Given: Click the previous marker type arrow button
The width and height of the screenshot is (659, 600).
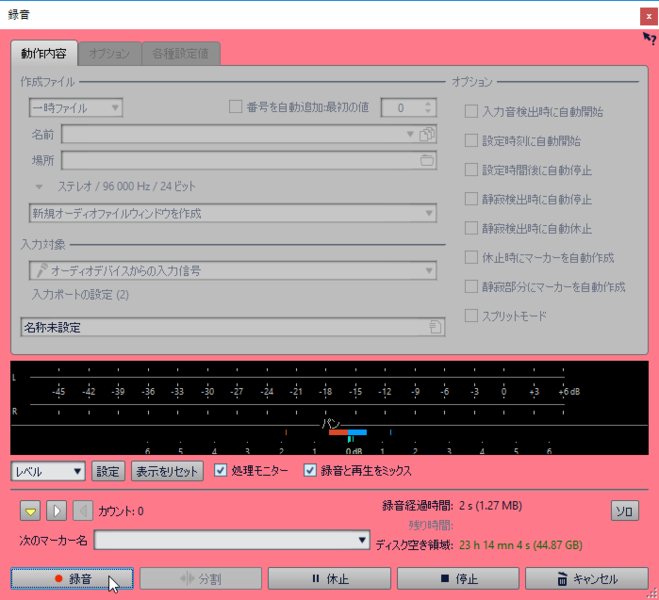Looking at the screenshot, I should [83, 511].
